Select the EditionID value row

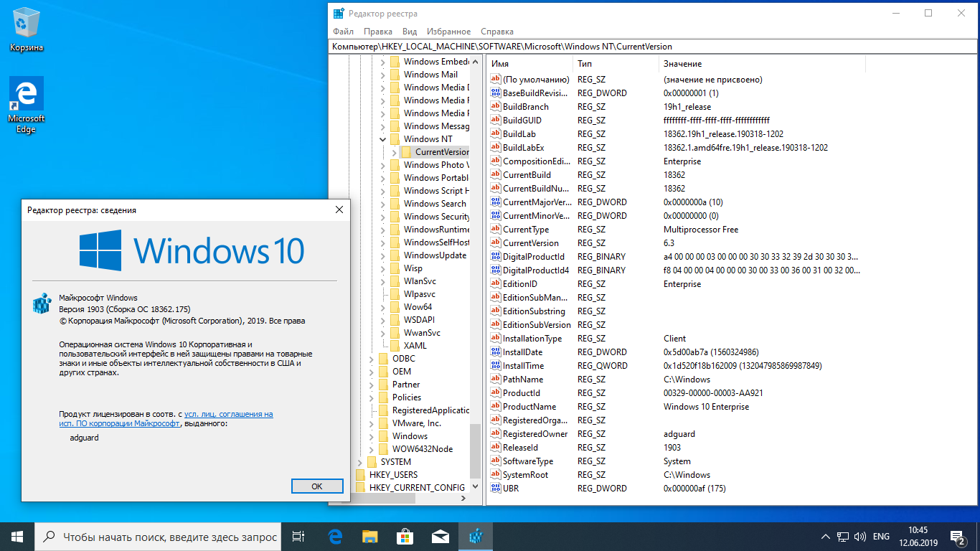pos(676,283)
